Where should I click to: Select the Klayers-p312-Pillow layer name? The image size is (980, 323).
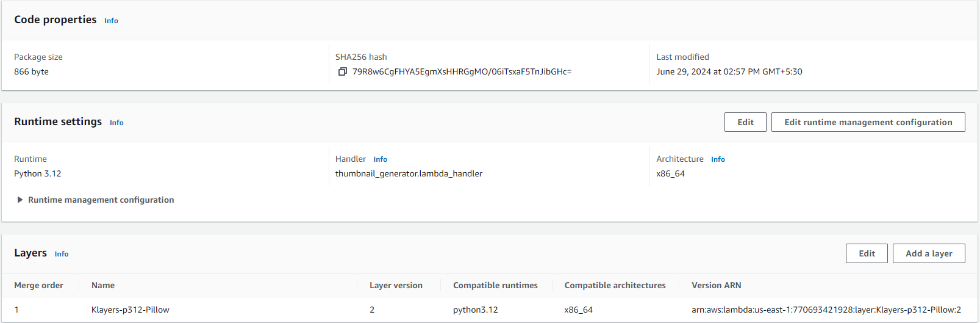tap(131, 310)
